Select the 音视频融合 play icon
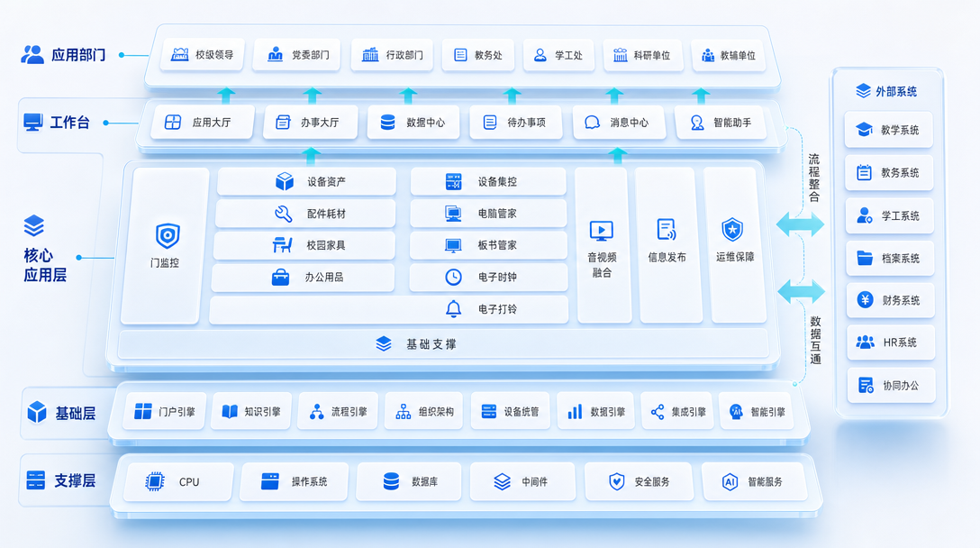 [x=602, y=231]
